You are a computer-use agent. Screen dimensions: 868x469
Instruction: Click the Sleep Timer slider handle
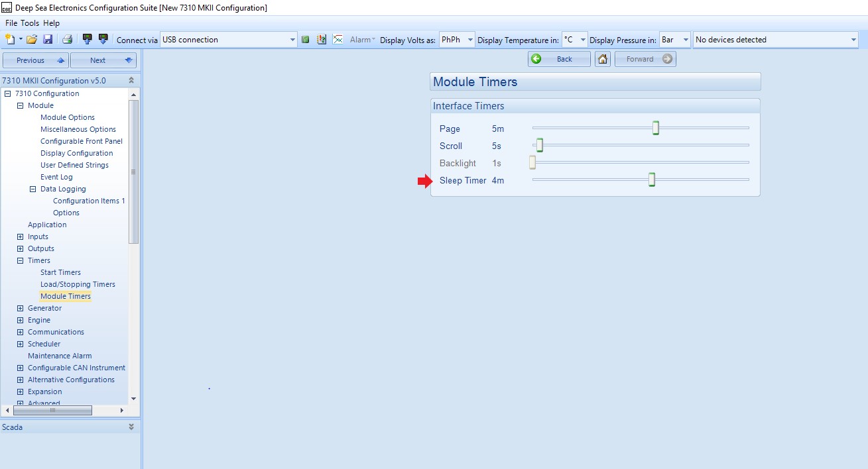(652, 180)
